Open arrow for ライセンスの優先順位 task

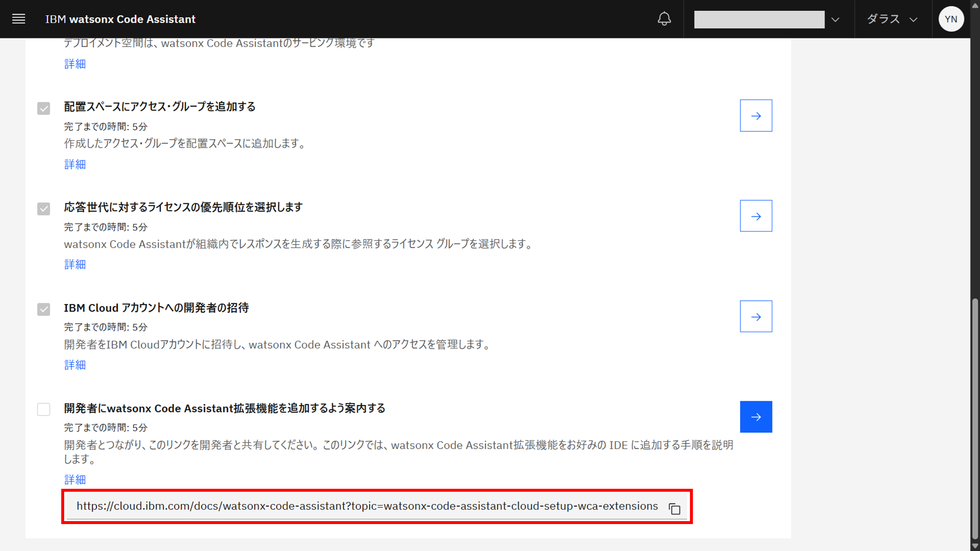click(756, 216)
